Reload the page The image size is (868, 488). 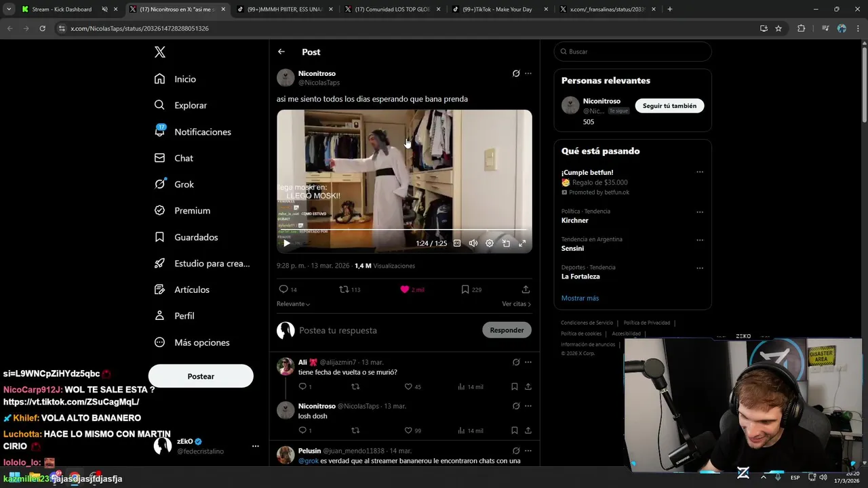pyautogui.click(x=42, y=28)
